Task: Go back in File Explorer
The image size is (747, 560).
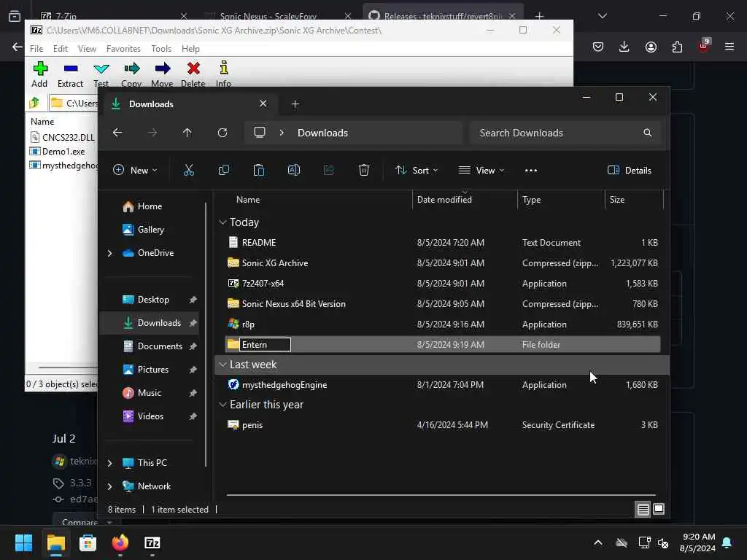Action: [x=117, y=133]
